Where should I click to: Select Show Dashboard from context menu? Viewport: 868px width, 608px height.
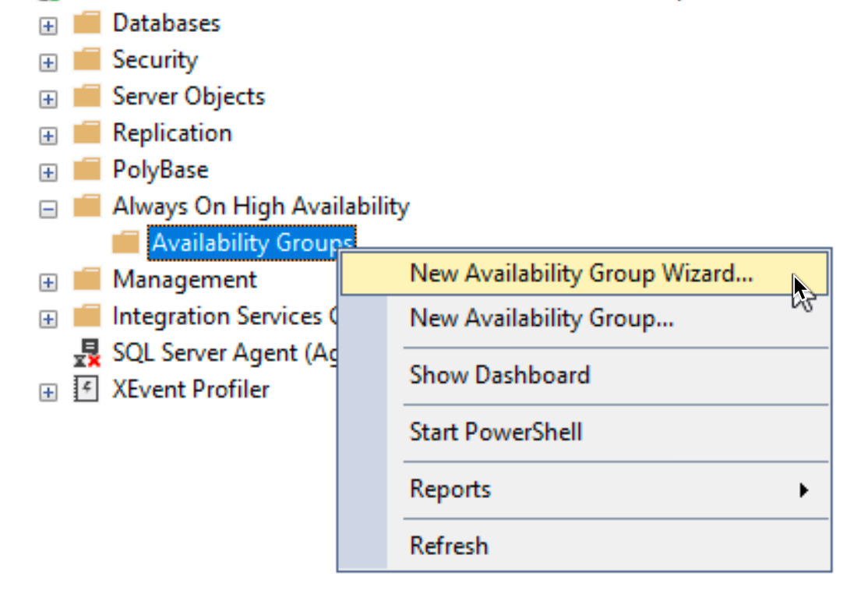tap(584, 376)
